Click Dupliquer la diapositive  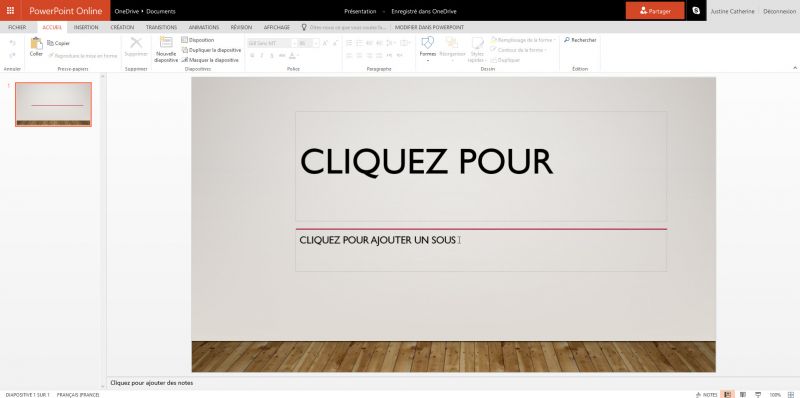coord(211,50)
